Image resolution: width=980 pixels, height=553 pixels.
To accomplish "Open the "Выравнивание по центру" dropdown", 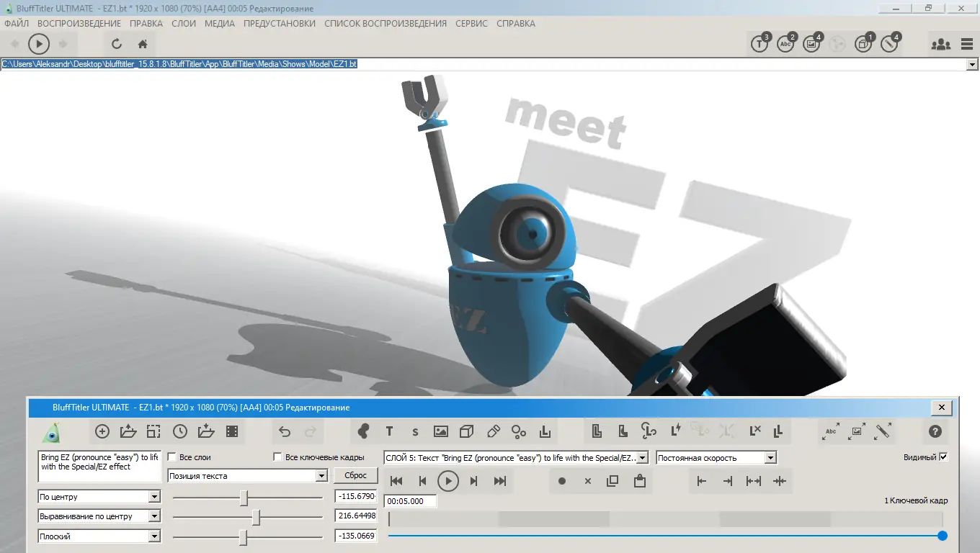I will click(x=99, y=516).
